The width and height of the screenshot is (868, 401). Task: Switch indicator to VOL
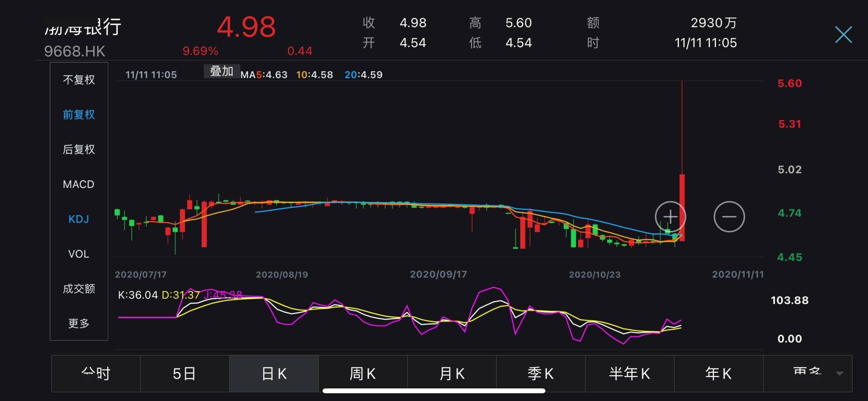click(78, 254)
